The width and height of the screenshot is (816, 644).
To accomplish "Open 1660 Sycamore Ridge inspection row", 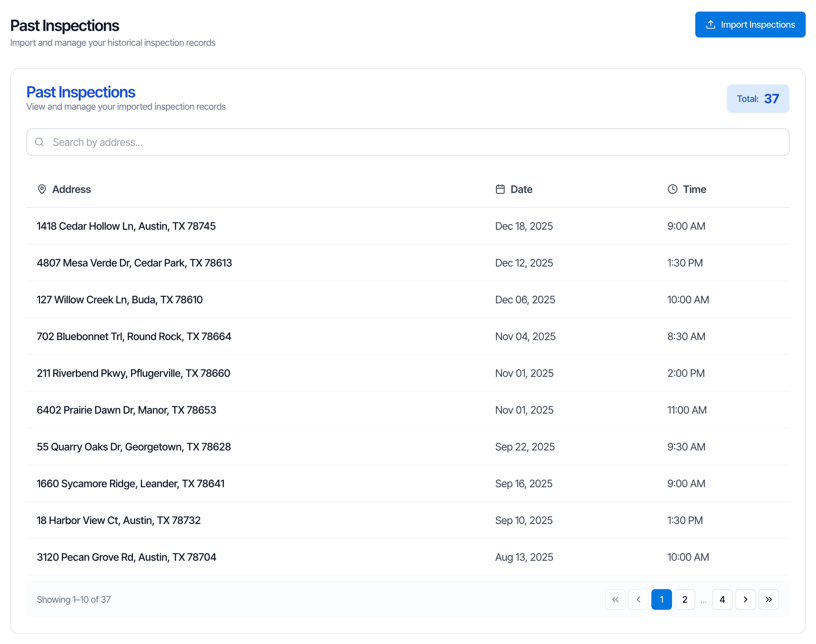I will (x=408, y=483).
